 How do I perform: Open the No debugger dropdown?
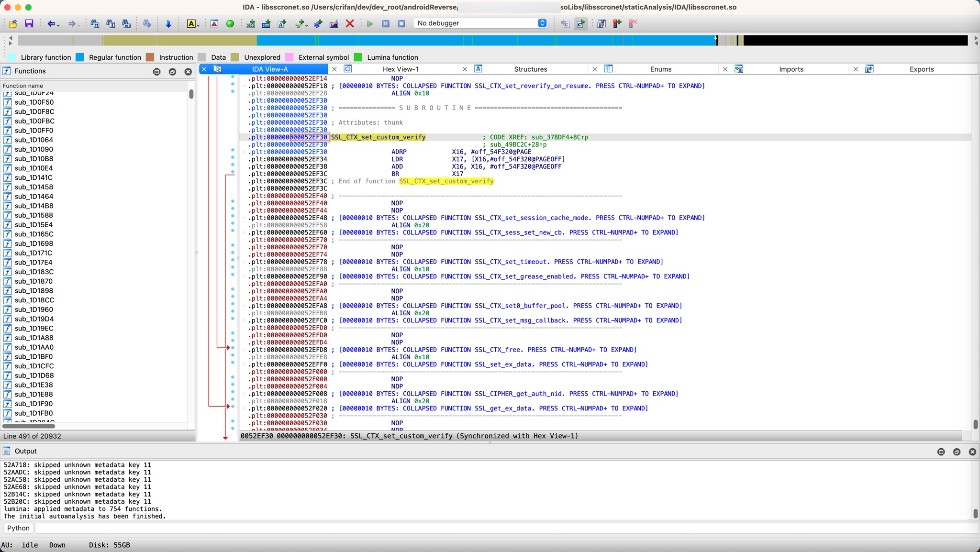coord(480,23)
